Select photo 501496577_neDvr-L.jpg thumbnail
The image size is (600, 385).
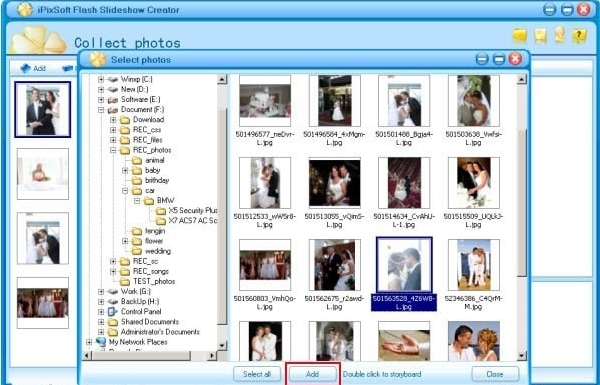tap(265, 101)
